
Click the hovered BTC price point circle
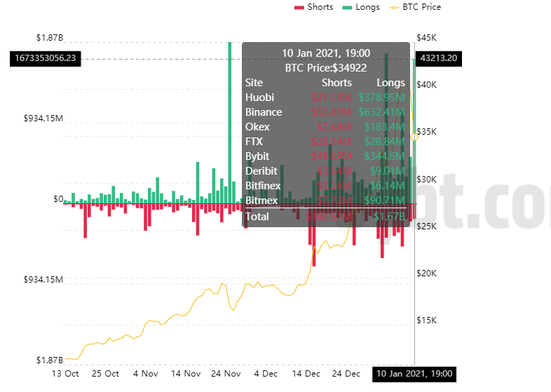click(415, 137)
